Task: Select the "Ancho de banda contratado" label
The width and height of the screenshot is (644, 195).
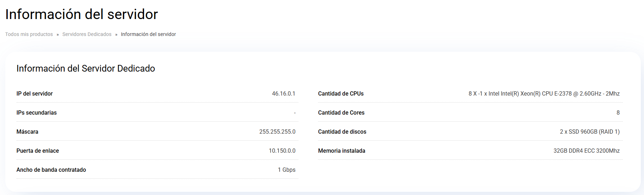Action: (x=51, y=170)
